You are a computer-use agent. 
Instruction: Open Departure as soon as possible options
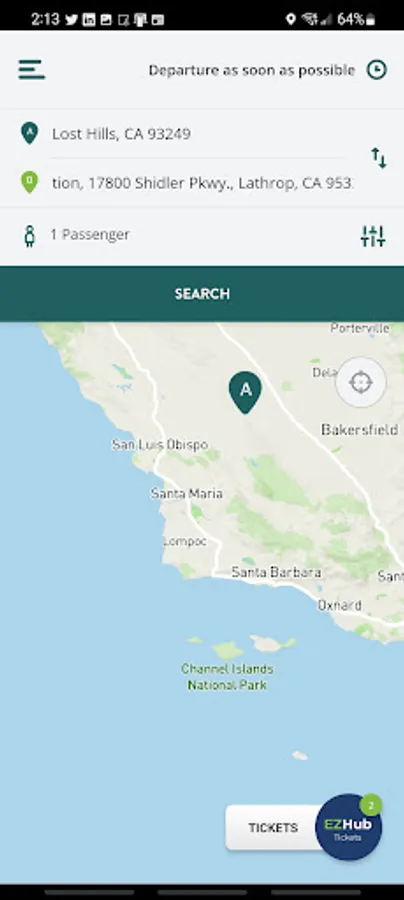point(252,70)
